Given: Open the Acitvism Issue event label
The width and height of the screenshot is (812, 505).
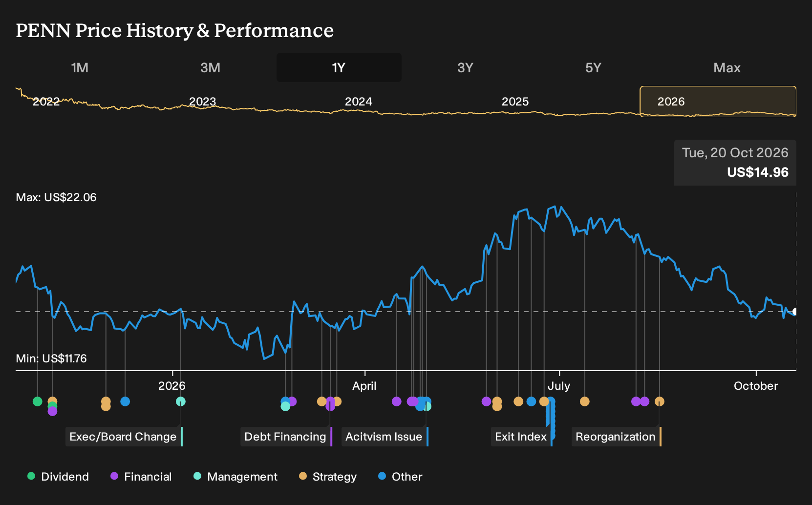Looking at the screenshot, I should coord(385,437).
